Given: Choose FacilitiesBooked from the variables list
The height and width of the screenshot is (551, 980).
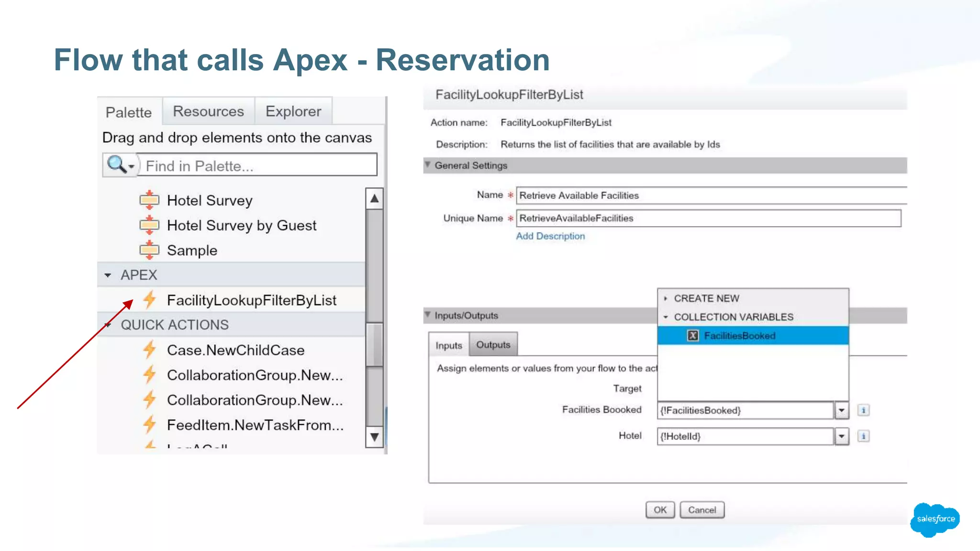Looking at the screenshot, I should [x=753, y=335].
